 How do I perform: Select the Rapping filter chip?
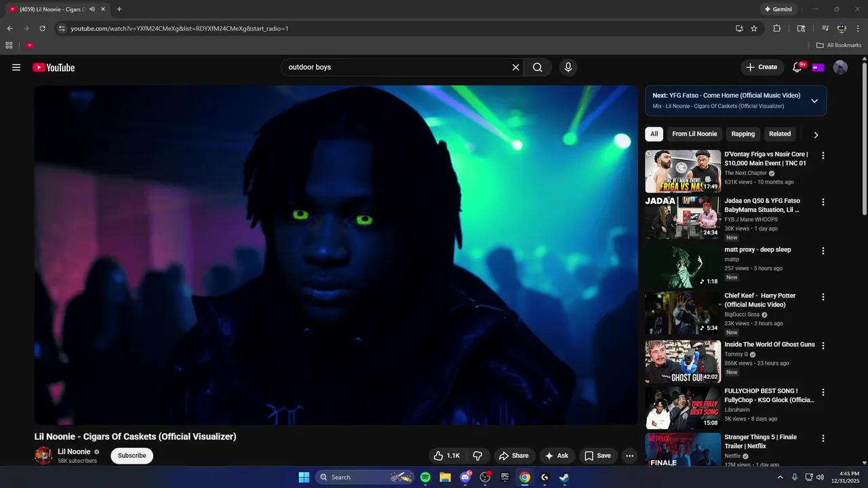(743, 134)
